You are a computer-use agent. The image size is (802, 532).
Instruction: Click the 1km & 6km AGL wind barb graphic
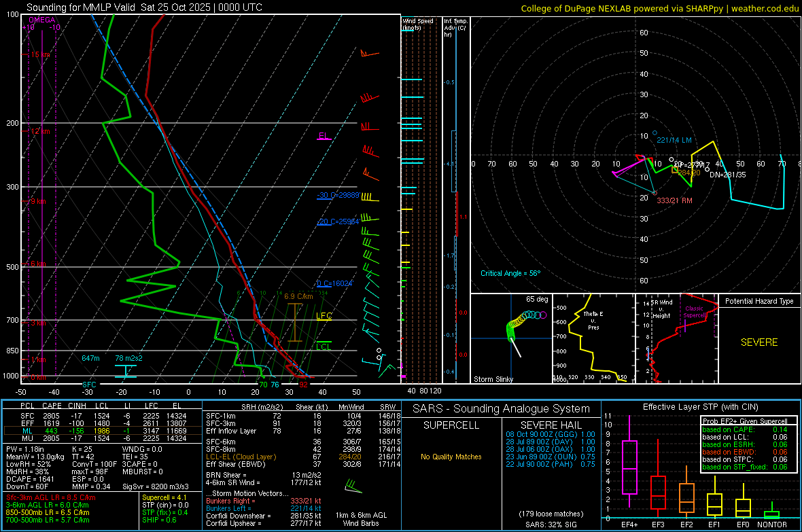[353, 486]
